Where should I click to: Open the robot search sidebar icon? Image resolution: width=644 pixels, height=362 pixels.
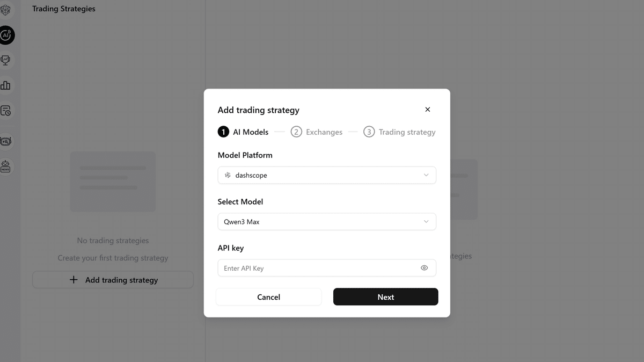[5, 141]
